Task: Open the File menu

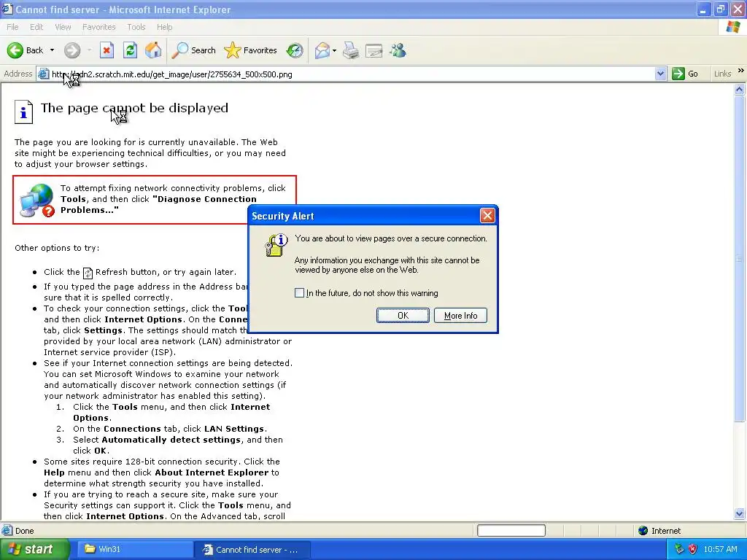Action: 12,27
